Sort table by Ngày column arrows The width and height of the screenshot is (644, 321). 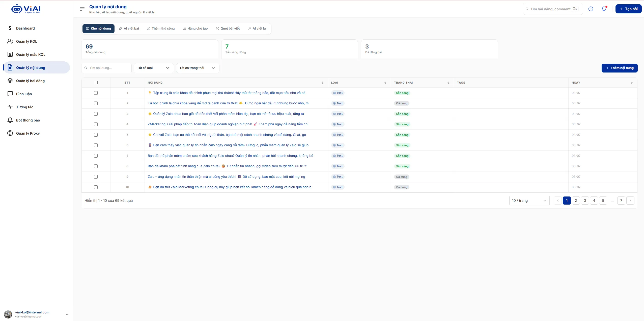click(x=632, y=83)
